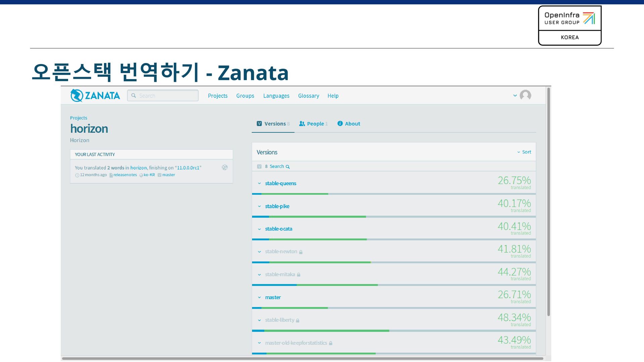Expand the stable-newton version menu
The width and height of the screenshot is (644, 362).
259,252
